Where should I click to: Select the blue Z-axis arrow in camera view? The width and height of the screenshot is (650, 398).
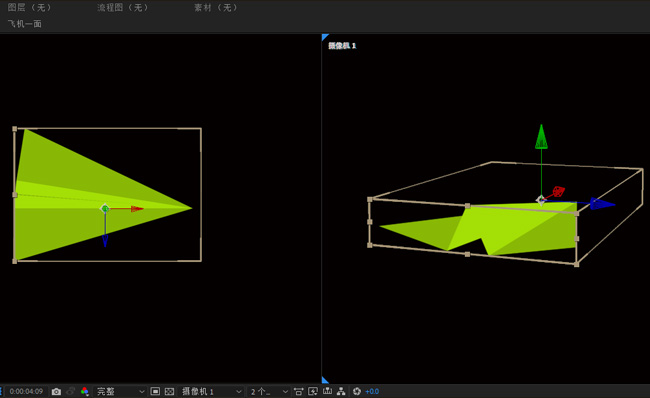click(602, 204)
